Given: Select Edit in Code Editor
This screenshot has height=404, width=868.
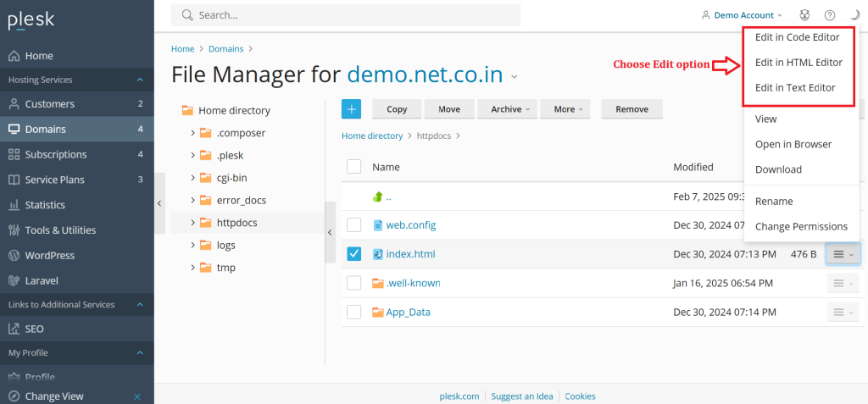Looking at the screenshot, I should coord(797,37).
